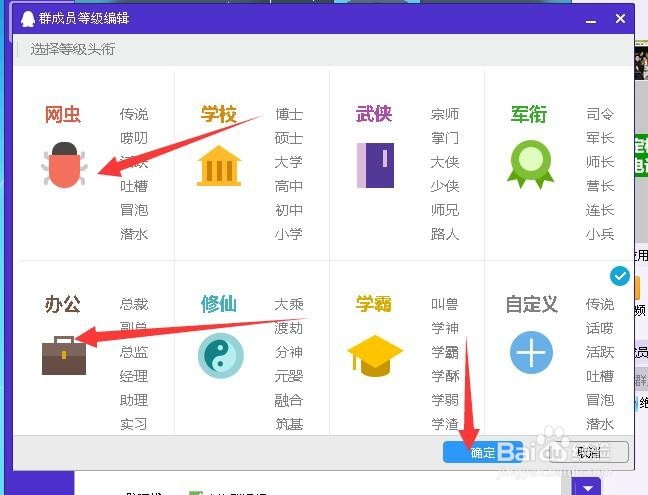
Task: Click 少侠 under 武侠
Action: tap(445, 186)
